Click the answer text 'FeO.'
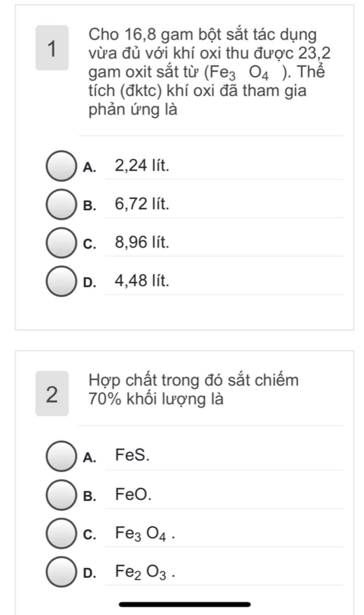 click(133, 494)
